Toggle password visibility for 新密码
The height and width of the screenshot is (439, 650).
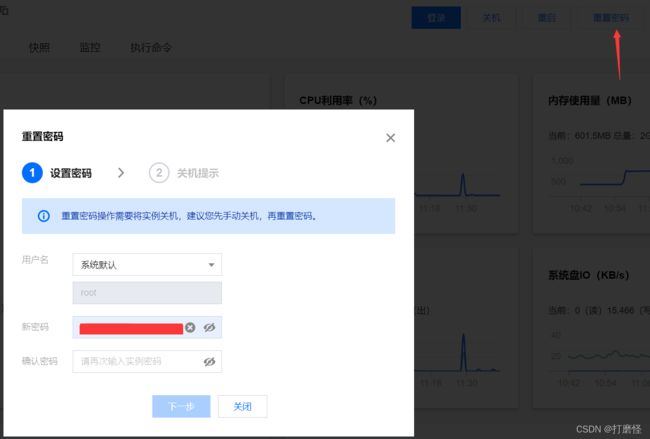click(209, 327)
